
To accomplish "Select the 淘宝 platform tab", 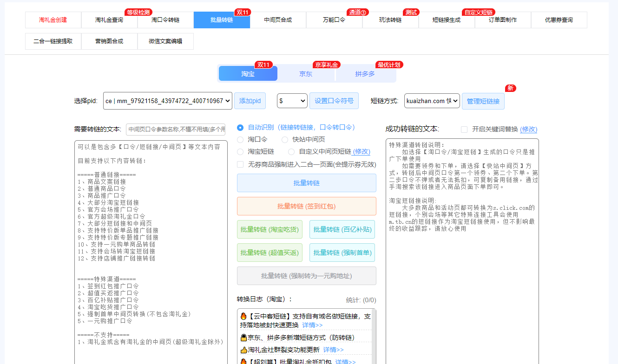I will [x=248, y=74].
